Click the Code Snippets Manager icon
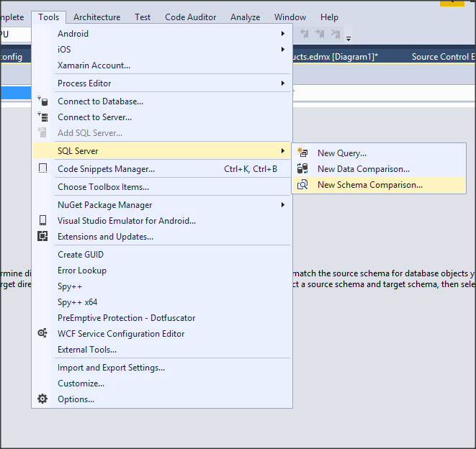The width and height of the screenshot is (476, 449). pyautogui.click(x=42, y=168)
